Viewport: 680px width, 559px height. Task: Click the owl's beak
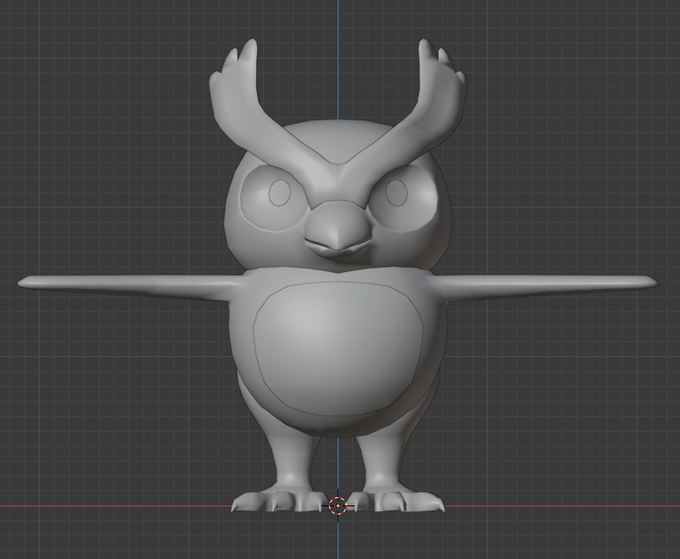point(338,228)
